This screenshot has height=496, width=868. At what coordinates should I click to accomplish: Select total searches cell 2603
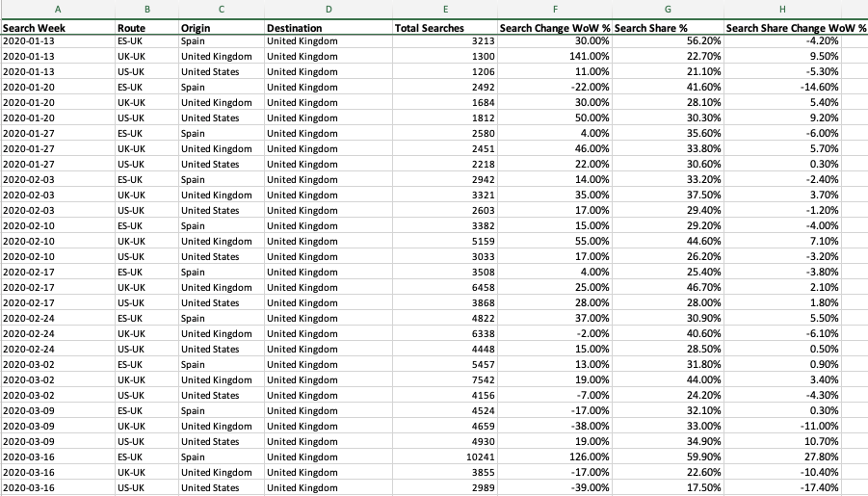444,210
